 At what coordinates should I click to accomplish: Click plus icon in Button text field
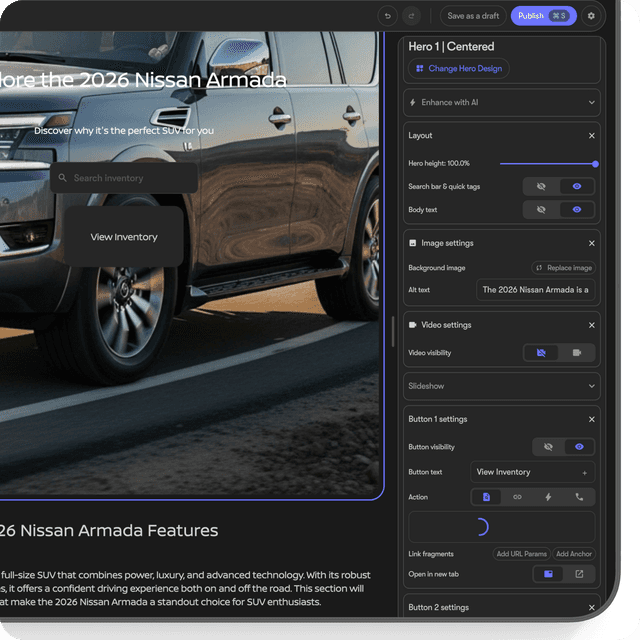(x=584, y=473)
